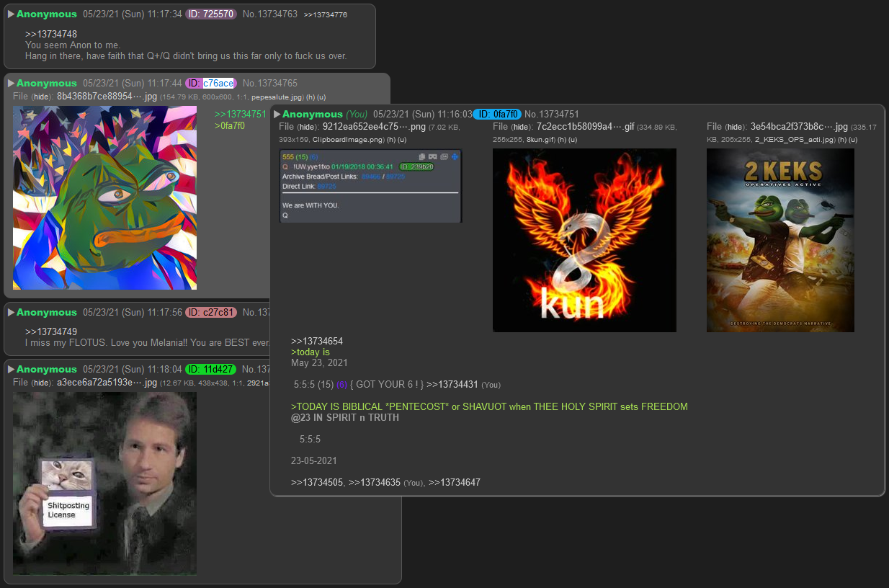This screenshot has height=588, width=889.
Task: Click the green ">0fa7f0" text
Action: tap(230, 126)
